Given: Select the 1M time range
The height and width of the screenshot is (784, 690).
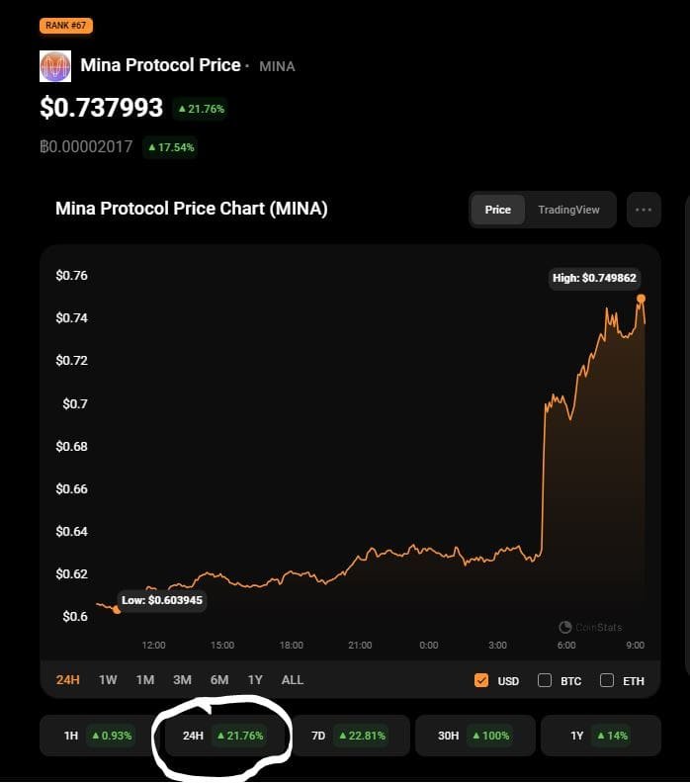Looking at the screenshot, I should click(x=145, y=680).
